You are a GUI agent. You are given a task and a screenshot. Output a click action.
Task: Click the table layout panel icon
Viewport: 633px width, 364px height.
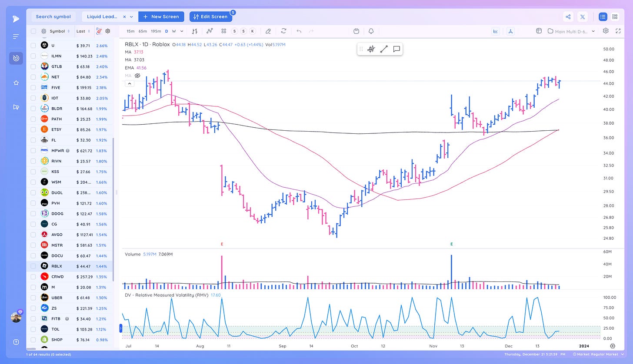[539, 31]
